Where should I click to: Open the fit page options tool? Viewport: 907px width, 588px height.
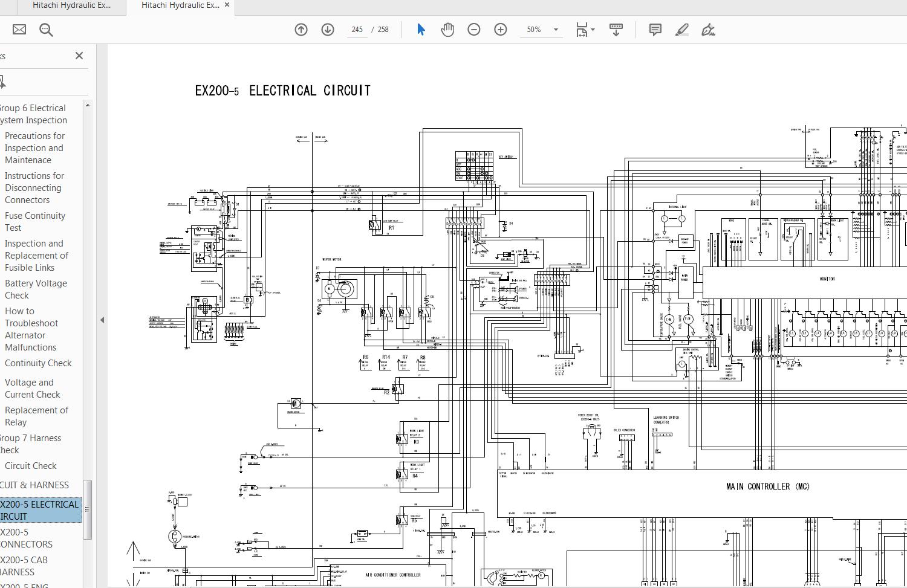coord(582,30)
